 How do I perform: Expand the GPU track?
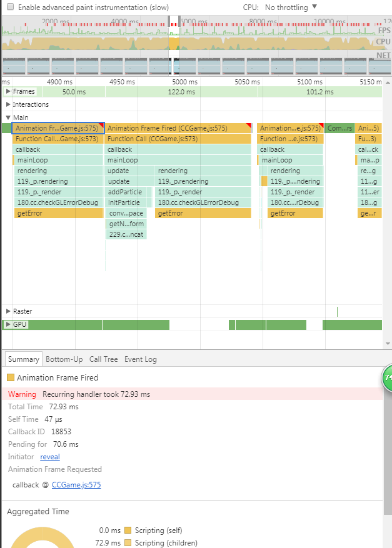tap(8, 324)
